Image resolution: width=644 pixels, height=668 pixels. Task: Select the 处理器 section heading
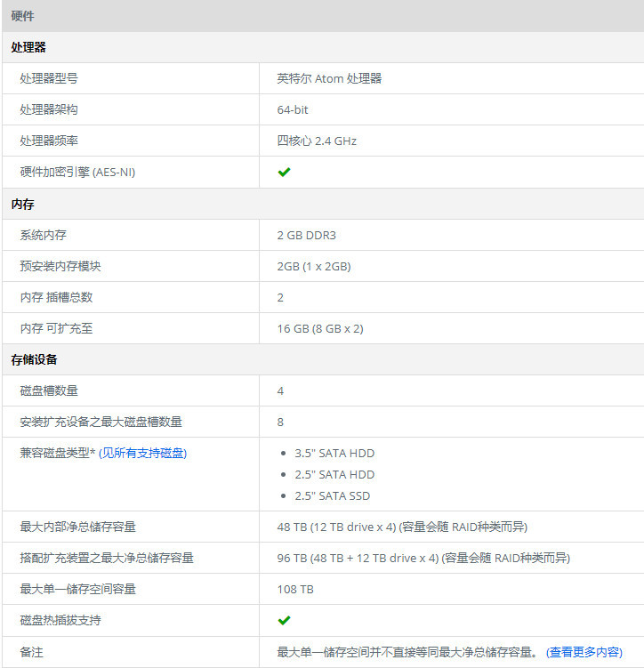28,47
